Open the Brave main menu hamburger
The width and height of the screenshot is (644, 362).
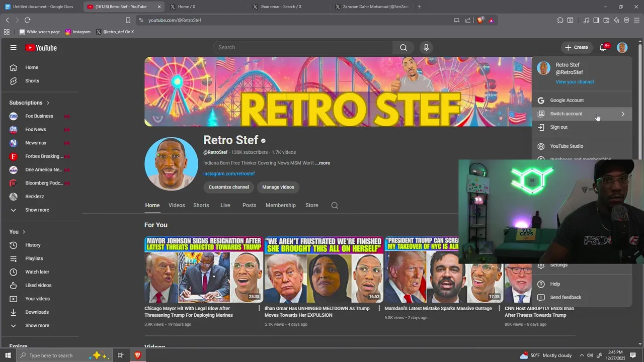click(636, 20)
